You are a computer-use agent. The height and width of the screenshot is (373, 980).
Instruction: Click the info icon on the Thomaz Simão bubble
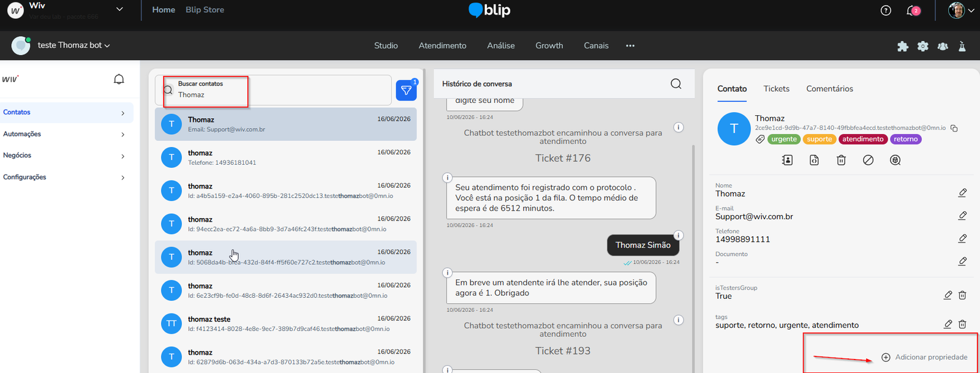point(679,235)
